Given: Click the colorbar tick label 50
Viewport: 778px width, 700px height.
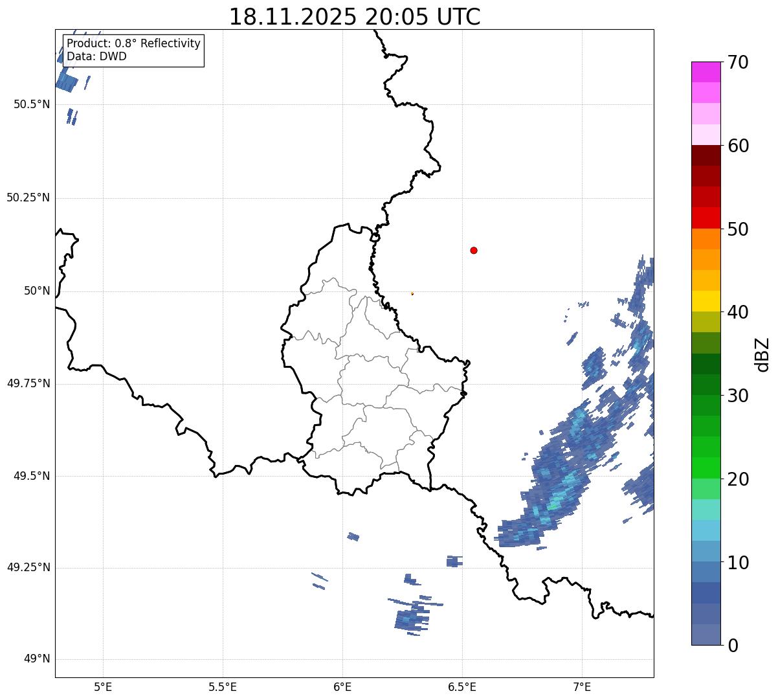Looking at the screenshot, I should click(738, 229).
